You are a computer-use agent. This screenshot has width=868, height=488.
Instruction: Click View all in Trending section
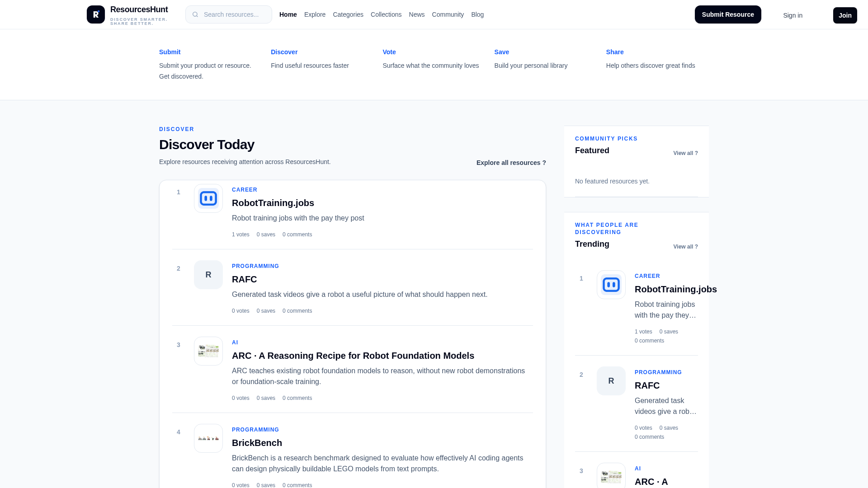[x=685, y=247]
